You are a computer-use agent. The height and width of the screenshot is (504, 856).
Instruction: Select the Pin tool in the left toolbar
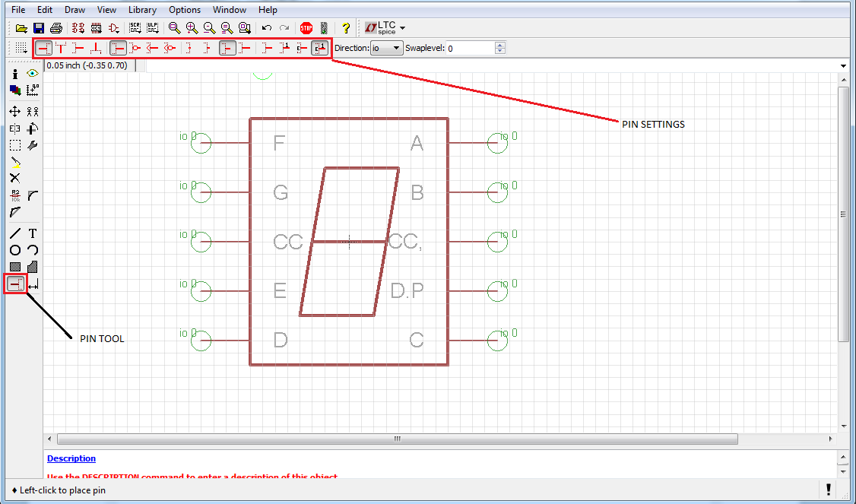pos(15,284)
